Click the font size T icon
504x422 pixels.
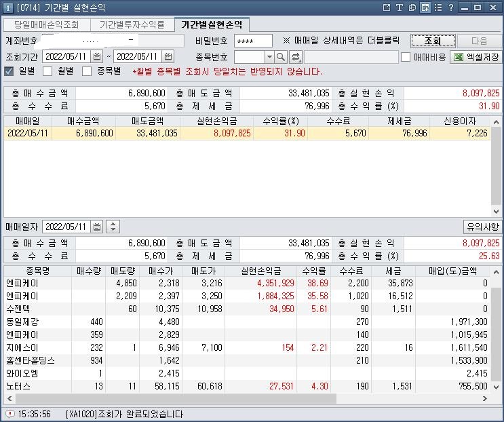tap(400, 7)
